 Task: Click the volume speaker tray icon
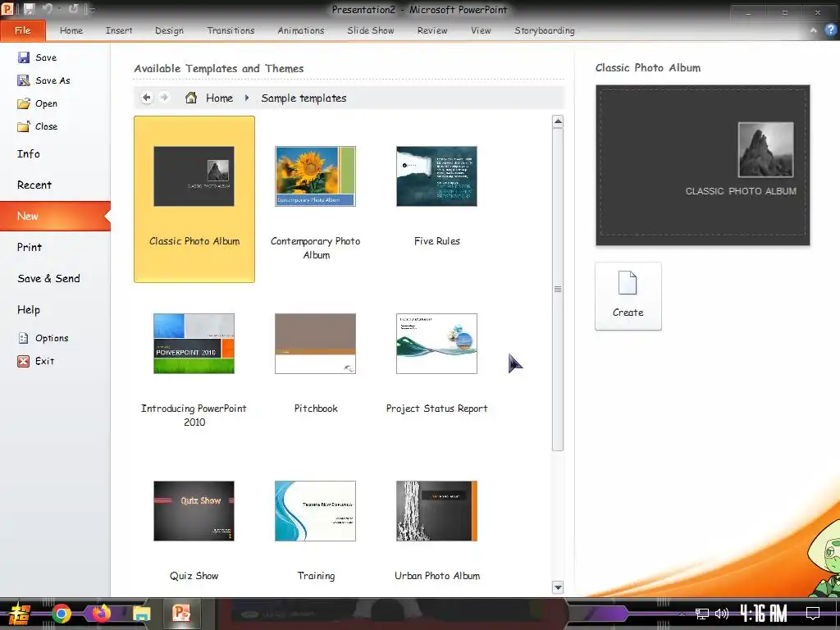[x=722, y=614]
